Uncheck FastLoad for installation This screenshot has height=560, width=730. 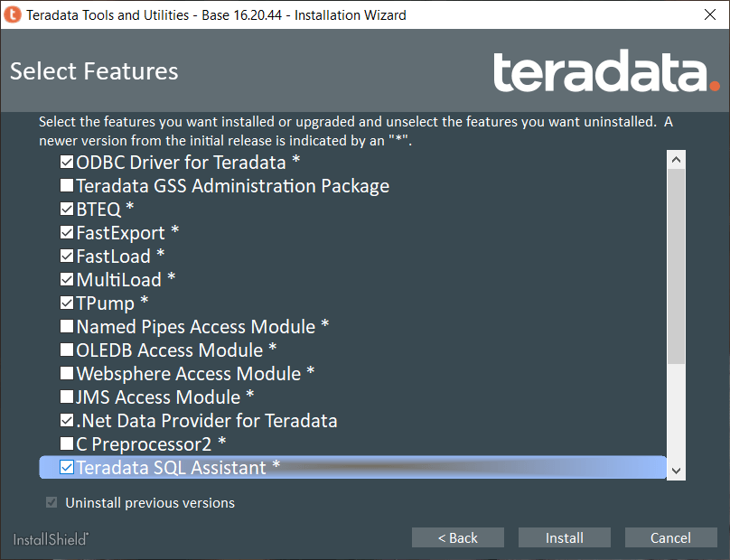[x=67, y=256]
